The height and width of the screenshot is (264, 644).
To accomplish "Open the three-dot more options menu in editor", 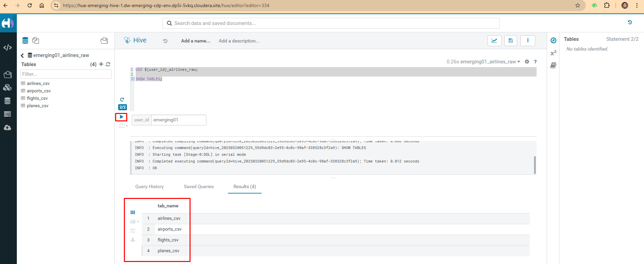I will (x=528, y=40).
